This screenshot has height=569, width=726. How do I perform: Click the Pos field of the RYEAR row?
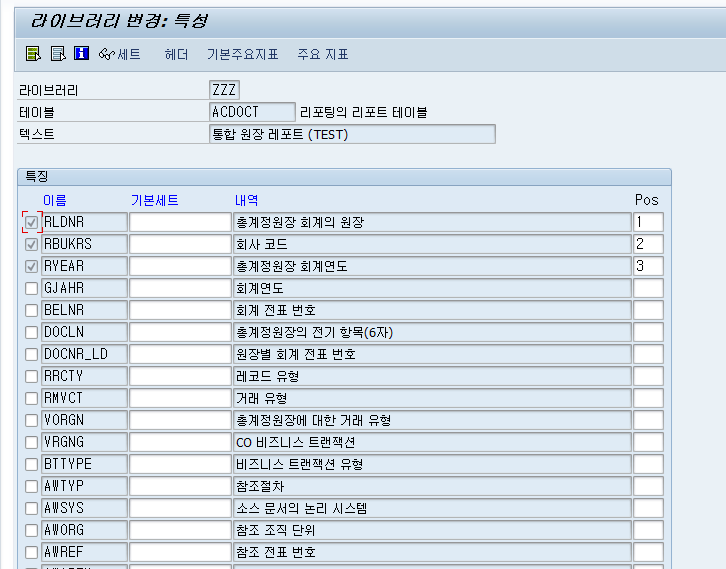(x=648, y=266)
